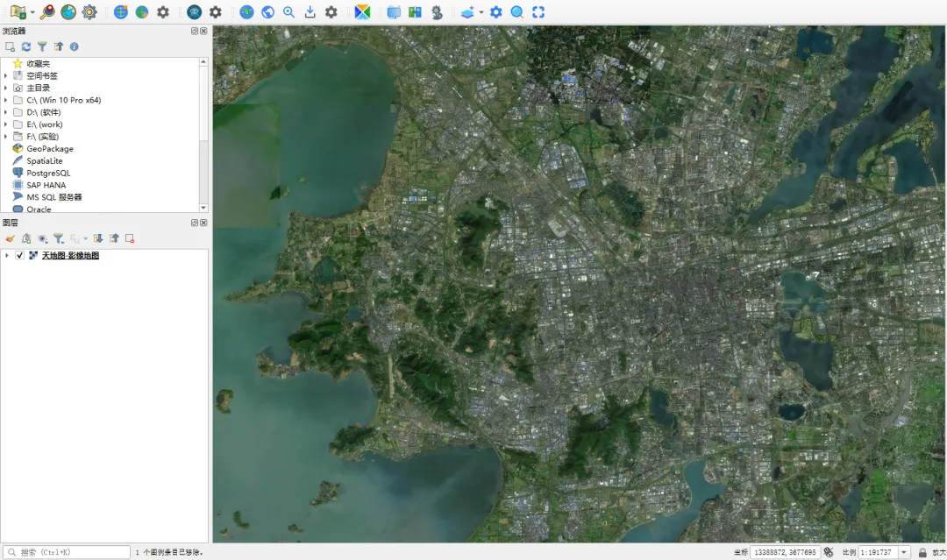Open settings gear right of the download icon
The width and height of the screenshot is (947, 560).
coord(331,12)
